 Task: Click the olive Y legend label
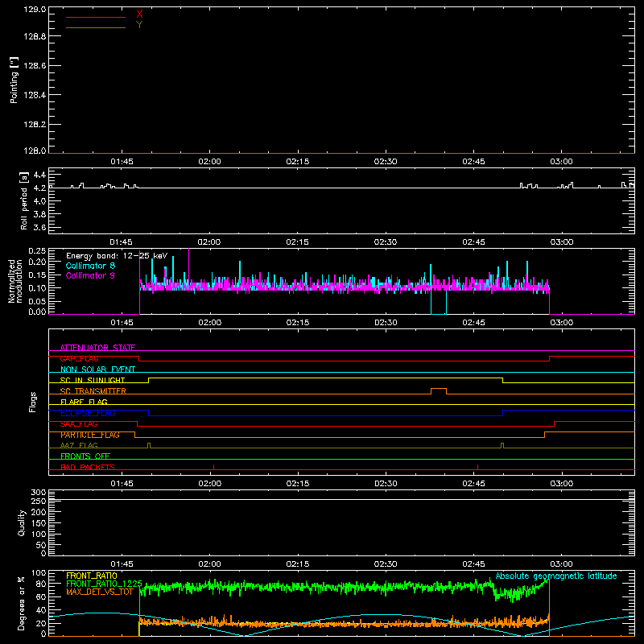click(x=139, y=25)
